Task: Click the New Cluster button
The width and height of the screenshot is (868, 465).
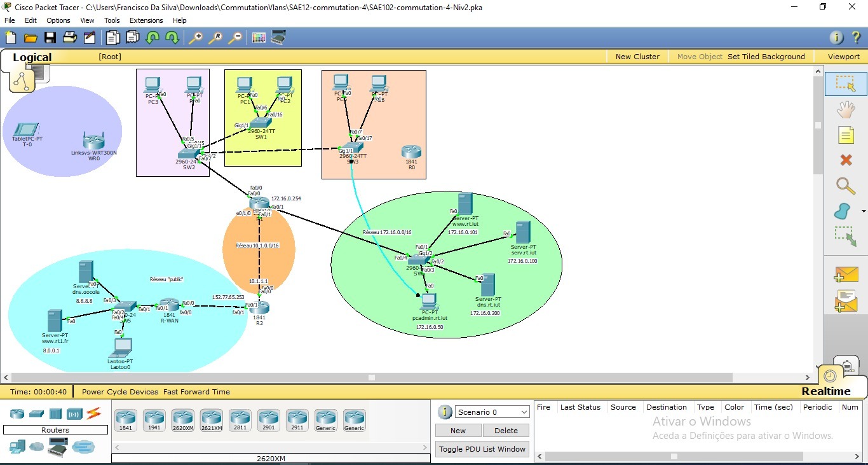Action: pos(637,57)
